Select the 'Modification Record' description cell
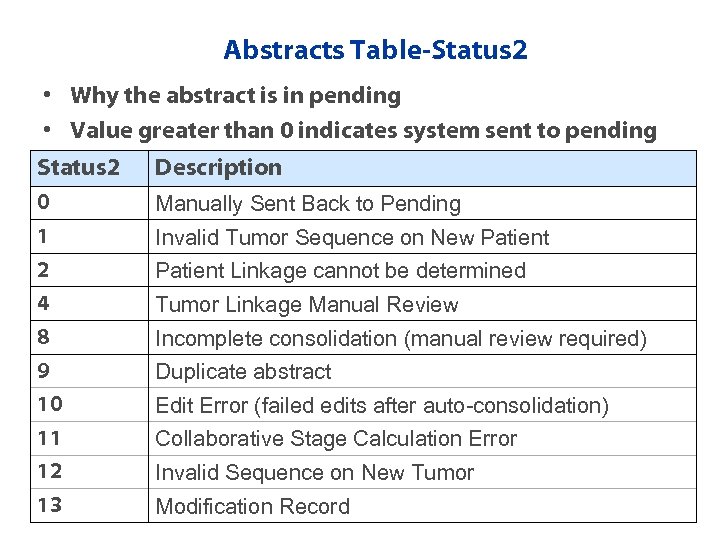The image size is (720, 540). point(252,506)
